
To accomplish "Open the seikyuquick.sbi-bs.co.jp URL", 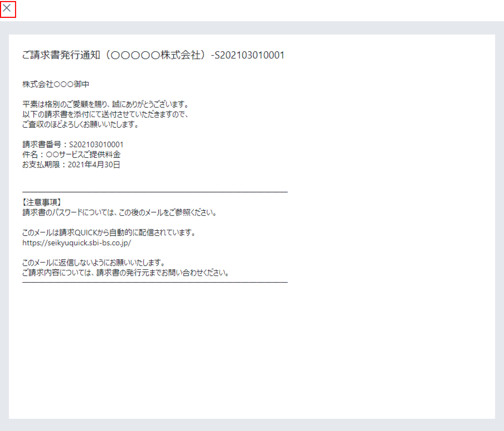I will point(77,243).
